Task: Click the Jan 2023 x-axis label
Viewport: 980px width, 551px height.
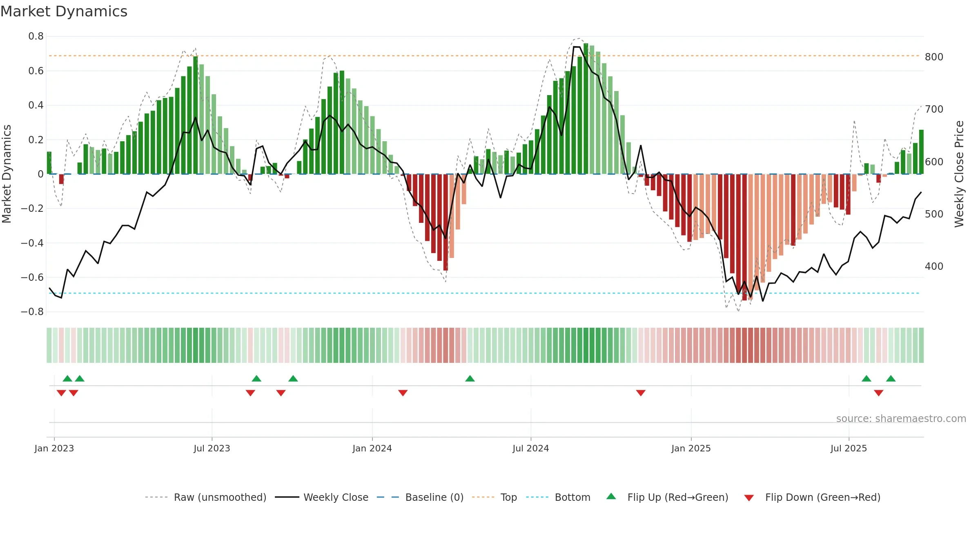Action: tap(54, 448)
